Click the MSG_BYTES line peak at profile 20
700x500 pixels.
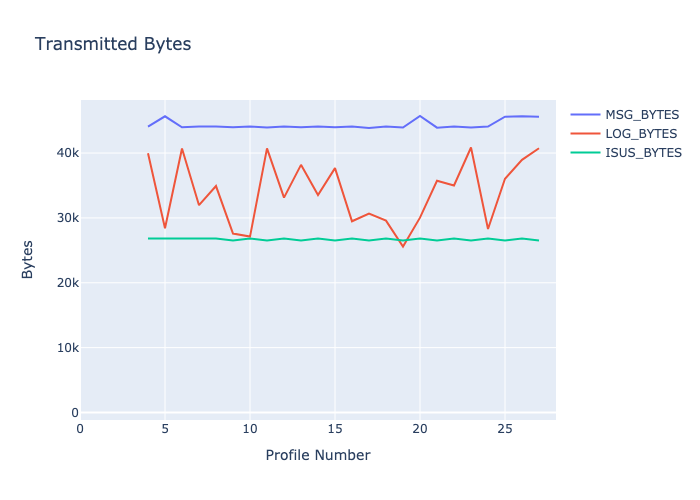tap(420, 116)
